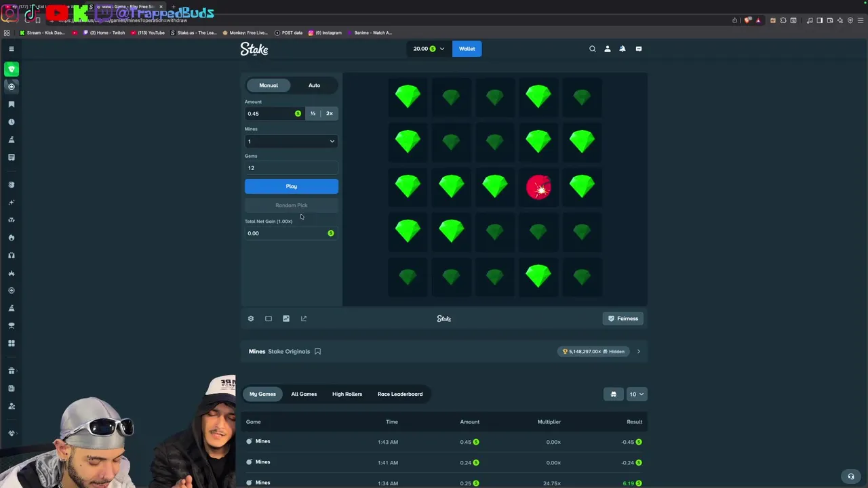868x488 pixels.
Task: Open Stream - Kick Dashboard bookmark
Action: click(x=43, y=33)
